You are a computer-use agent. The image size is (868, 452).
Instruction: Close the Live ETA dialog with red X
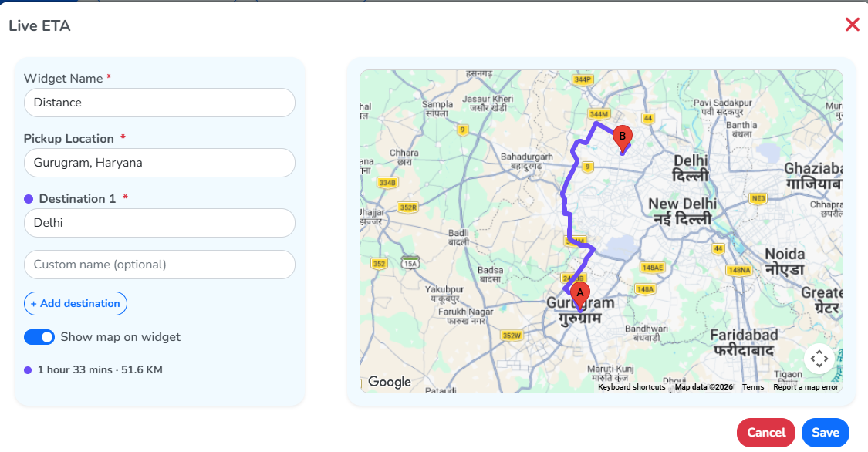point(852,25)
